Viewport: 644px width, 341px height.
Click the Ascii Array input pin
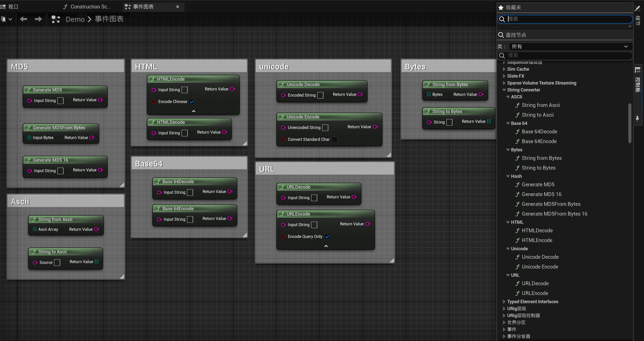coord(35,229)
